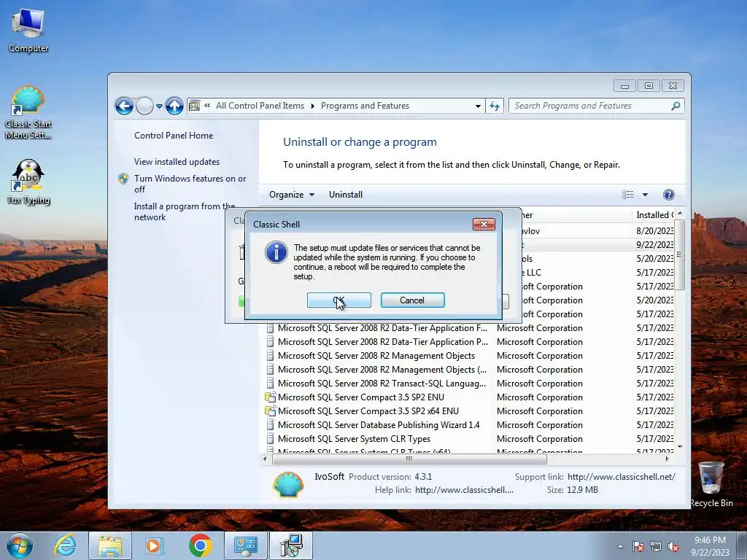Image resolution: width=747 pixels, height=560 pixels.
Task: Click Uninstall in the toolbar
Action: (345, 194)
